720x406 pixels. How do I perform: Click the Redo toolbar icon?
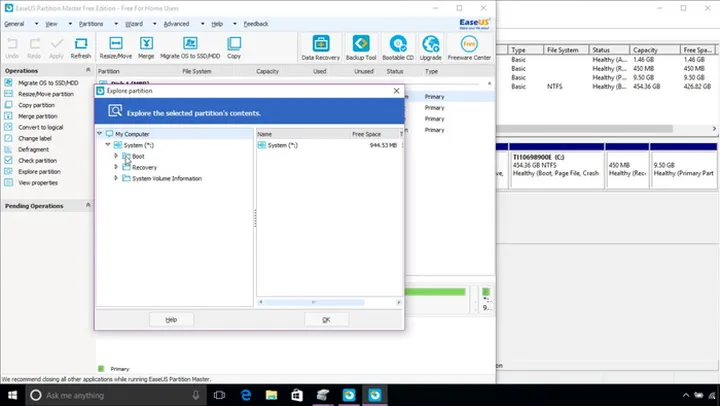tap(34, 48)
